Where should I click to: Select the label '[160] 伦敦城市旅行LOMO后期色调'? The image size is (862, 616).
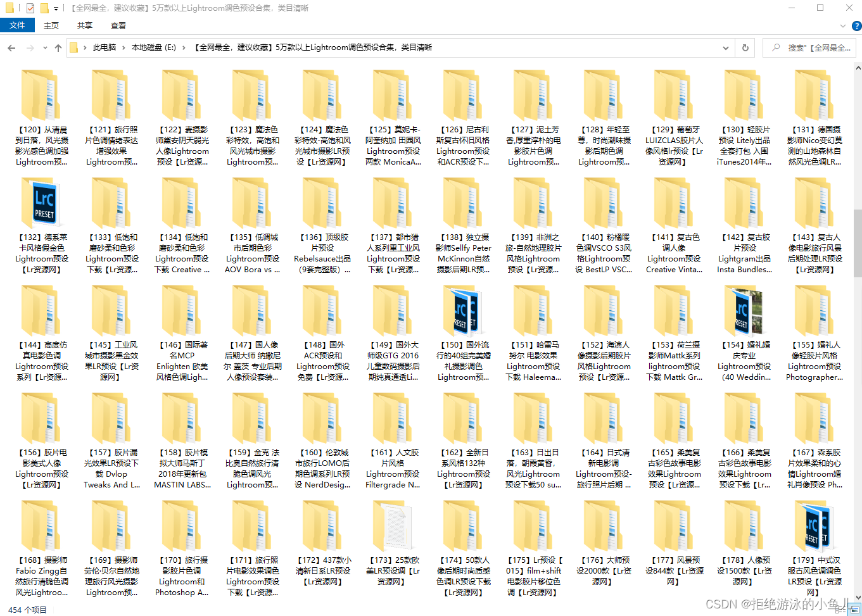click(323, 468)
